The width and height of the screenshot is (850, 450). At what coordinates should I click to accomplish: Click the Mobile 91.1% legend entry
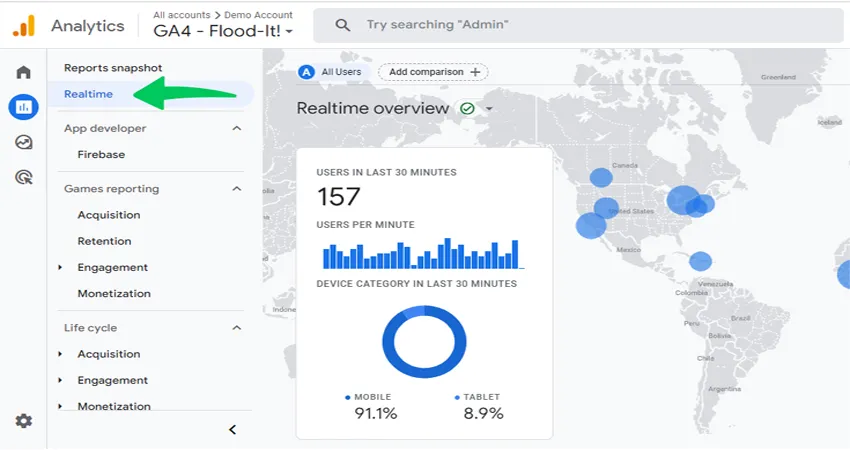tap(372, 407)
